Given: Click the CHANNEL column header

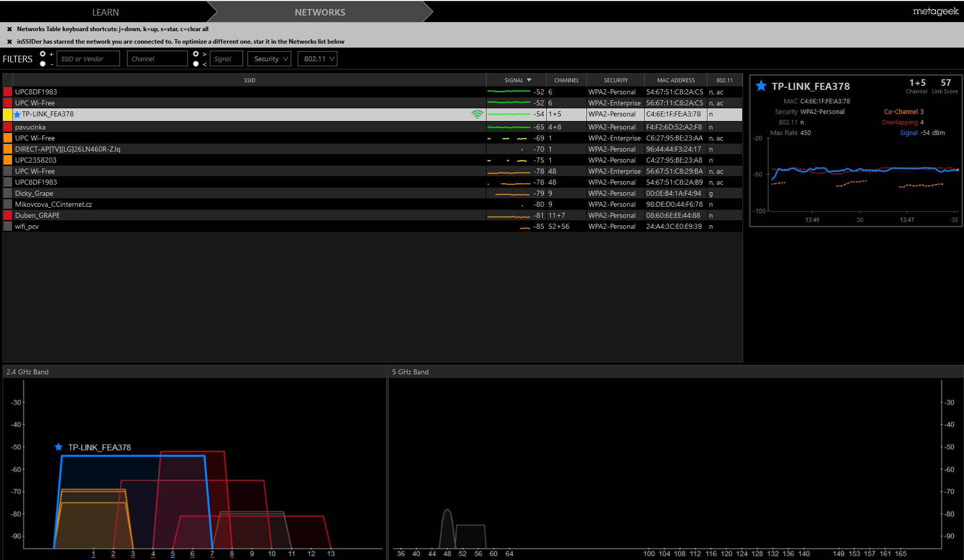Looking at the screenshot, I should (x=566, y=80).
